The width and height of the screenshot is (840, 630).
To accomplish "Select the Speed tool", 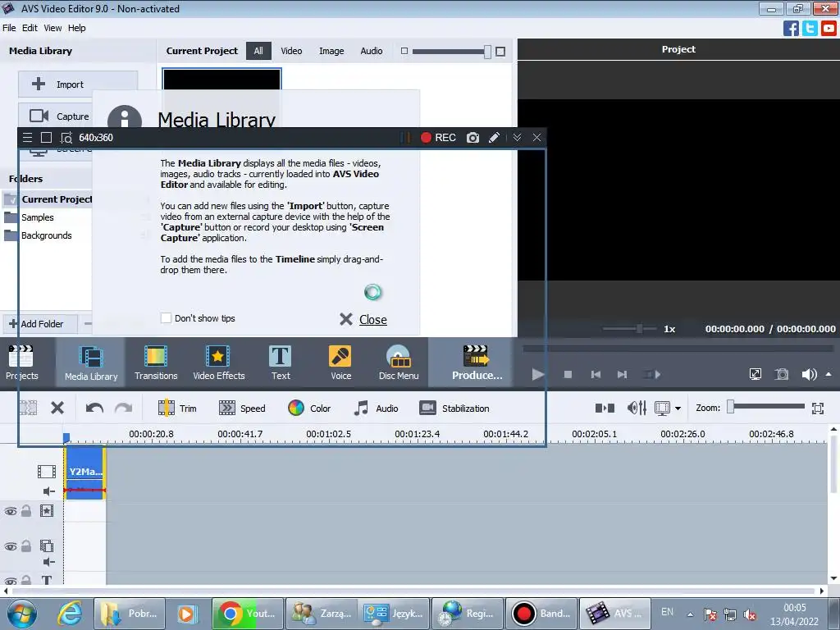I will (242, 409).
